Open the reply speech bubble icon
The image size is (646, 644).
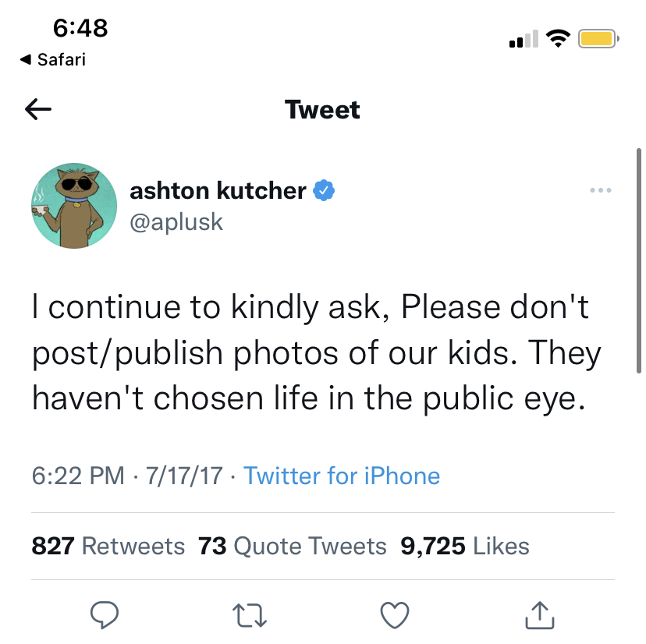pyautogui.click(x=105, y=615)
